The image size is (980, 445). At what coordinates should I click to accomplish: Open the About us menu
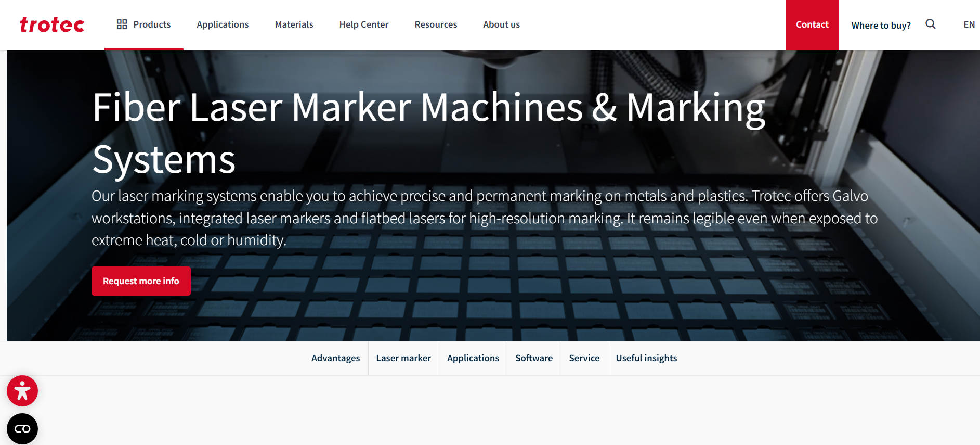(501, 24)
